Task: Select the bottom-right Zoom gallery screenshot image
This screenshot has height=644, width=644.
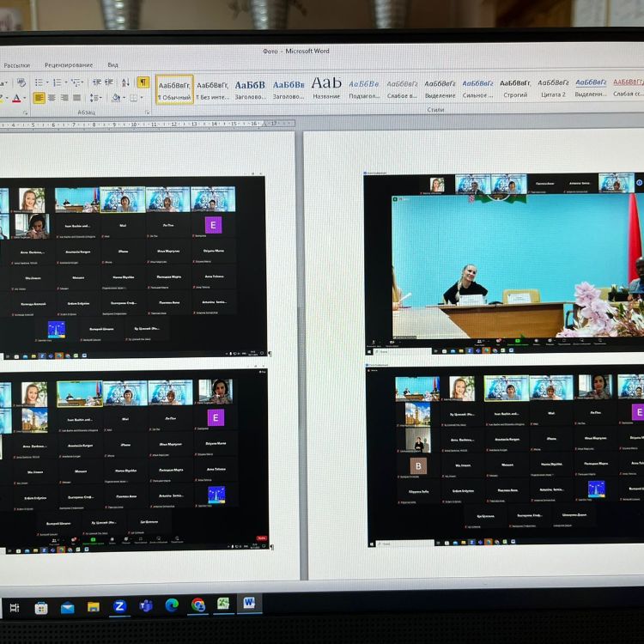Action: (505, 456)
